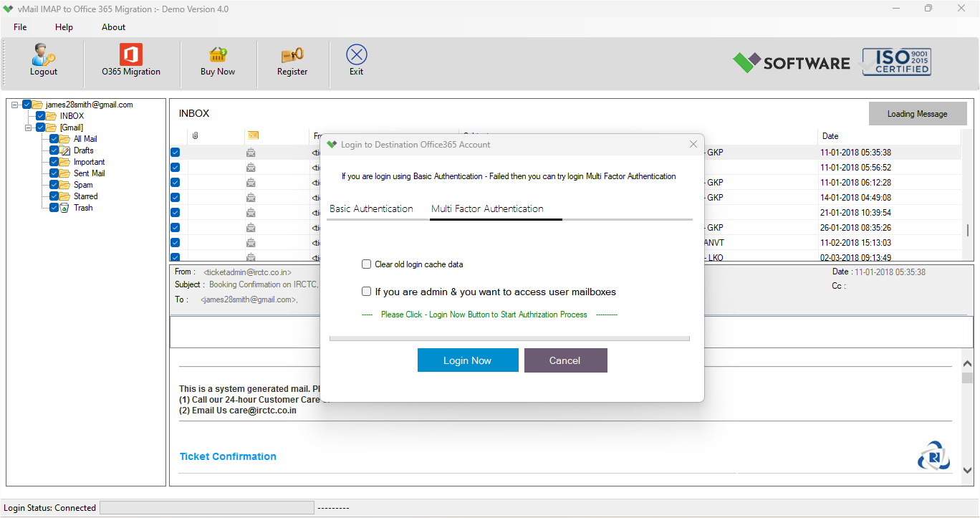Viewport: 980px width, 518px height.
Task: Select the Spam folder label
Action: coord(83,185)
